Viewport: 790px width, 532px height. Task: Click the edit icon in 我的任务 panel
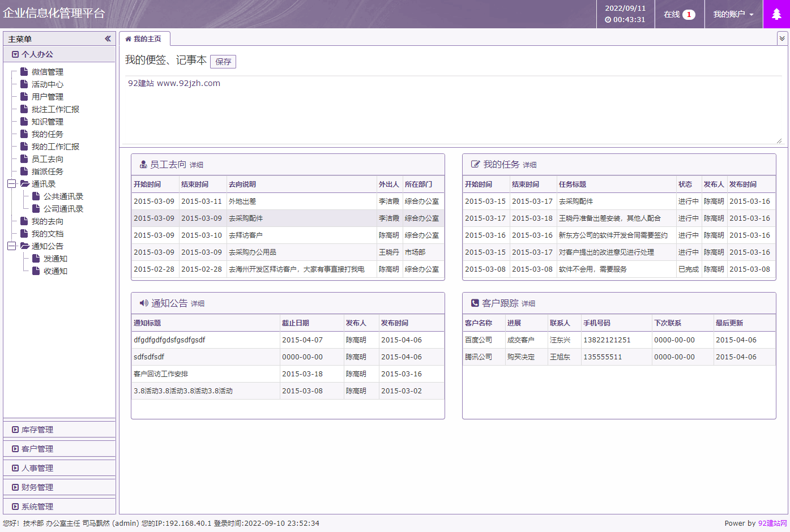[476, 164]
